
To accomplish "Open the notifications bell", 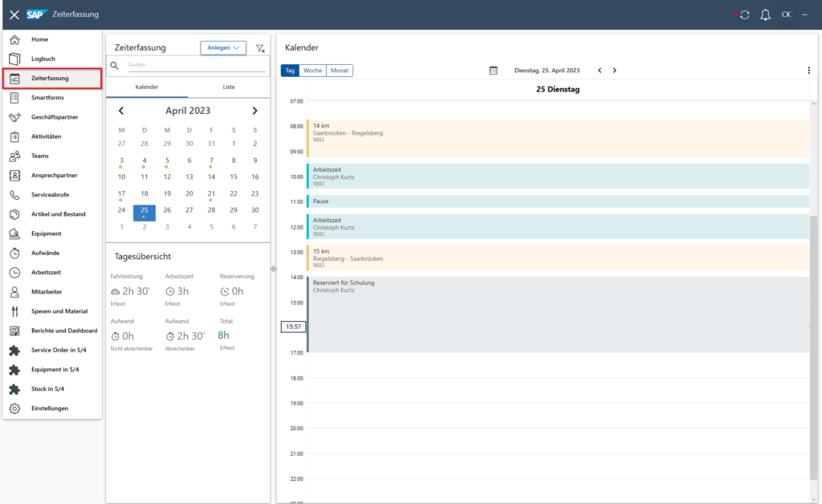I will [765, 14].
